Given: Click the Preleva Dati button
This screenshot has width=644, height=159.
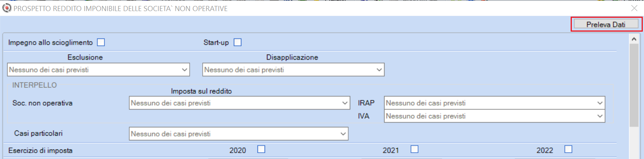Looking at the screenshot, I should tap(606, 25).
